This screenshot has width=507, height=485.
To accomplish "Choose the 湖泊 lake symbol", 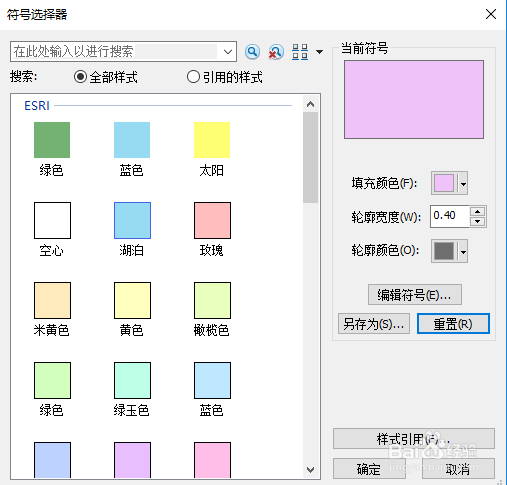I will click(132, 220).
